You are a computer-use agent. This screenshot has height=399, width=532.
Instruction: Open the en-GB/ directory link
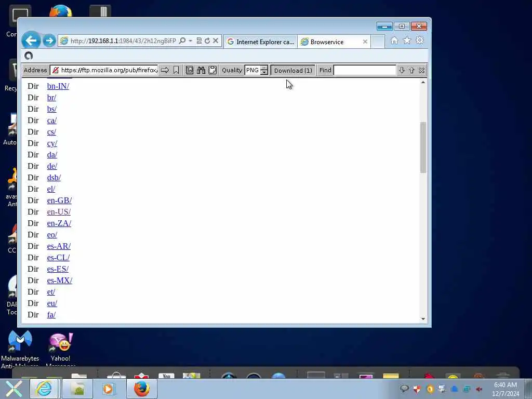coord(59,201)
